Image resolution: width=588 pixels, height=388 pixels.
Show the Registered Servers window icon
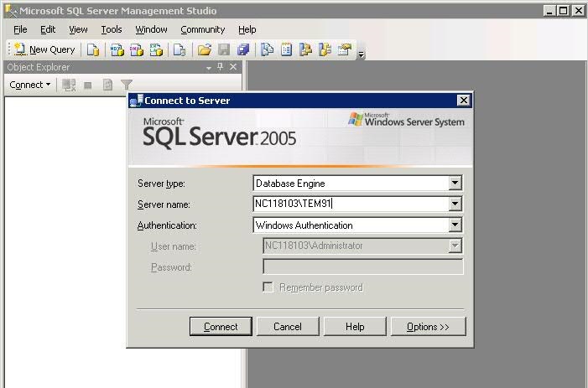click(x=267, y=49)
